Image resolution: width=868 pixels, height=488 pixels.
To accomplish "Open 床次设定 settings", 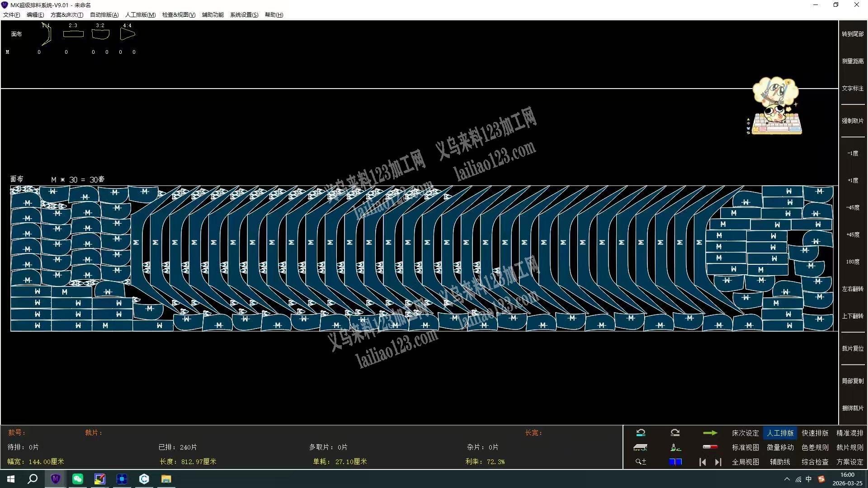I will (745, 433).
